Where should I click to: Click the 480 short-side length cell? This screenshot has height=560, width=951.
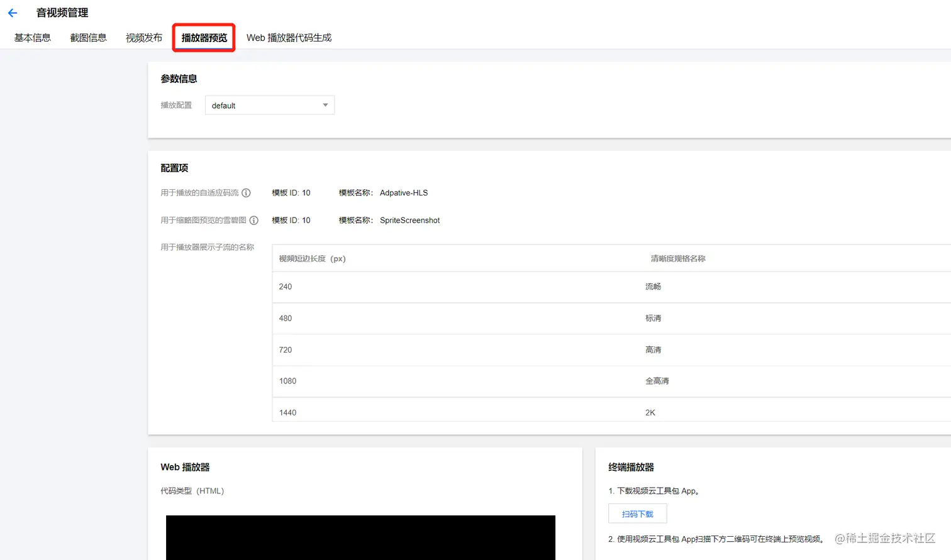(286, 318)
